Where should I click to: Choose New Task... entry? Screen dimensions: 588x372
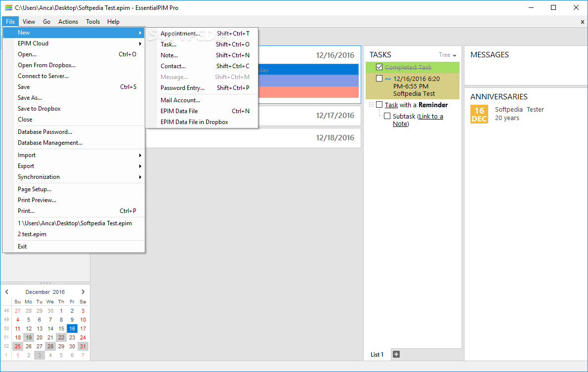click(x=202, y=44)
